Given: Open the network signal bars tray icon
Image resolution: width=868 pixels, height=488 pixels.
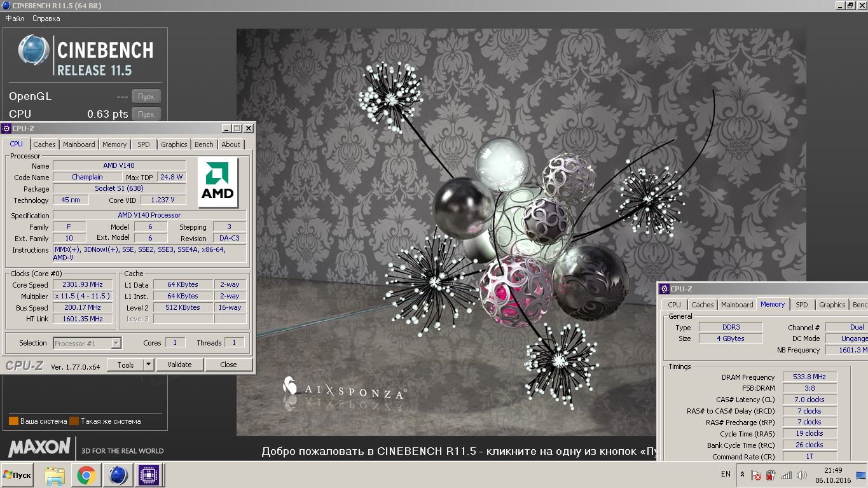Looking at the screenshot, I should (x=787, y=475).
